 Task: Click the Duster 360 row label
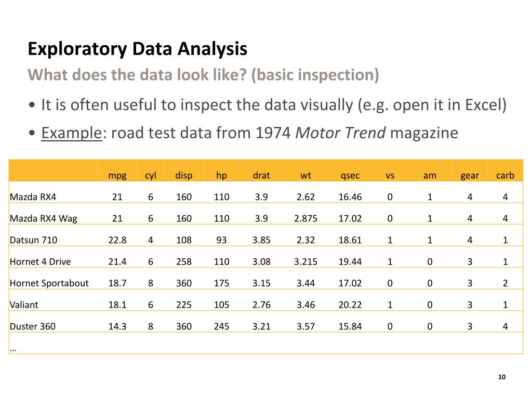[x=33, y=326]
